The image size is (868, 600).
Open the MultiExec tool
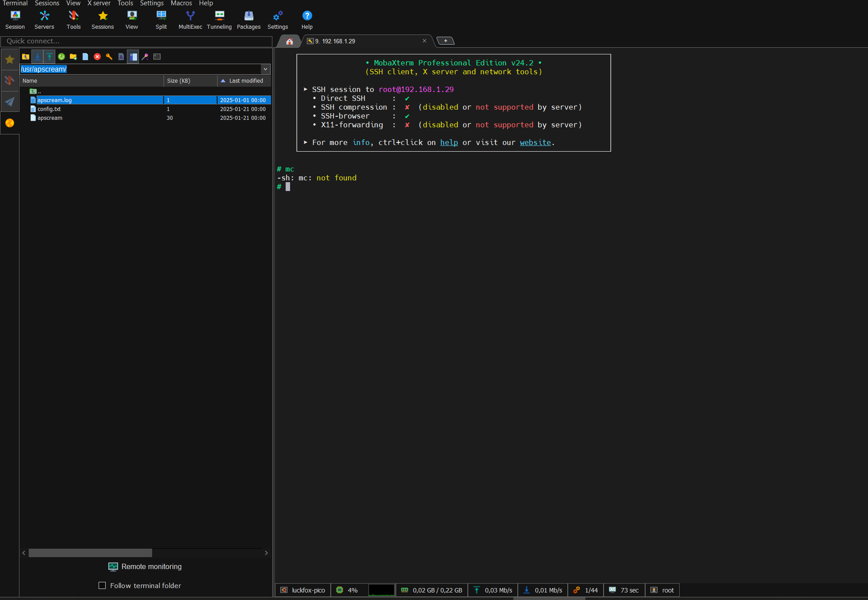pos(190,20)
